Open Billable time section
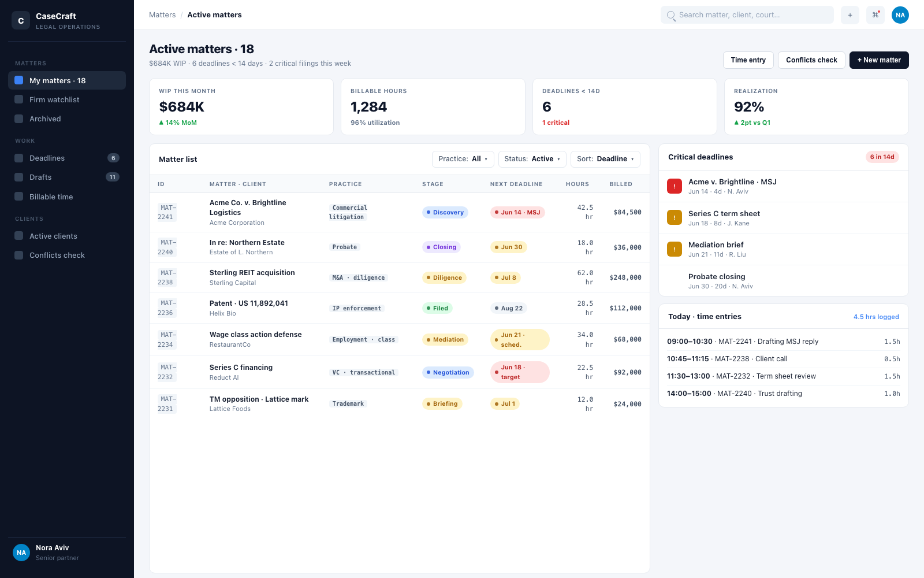Screen dimensions: 924x578 click(x=67, y=197)
